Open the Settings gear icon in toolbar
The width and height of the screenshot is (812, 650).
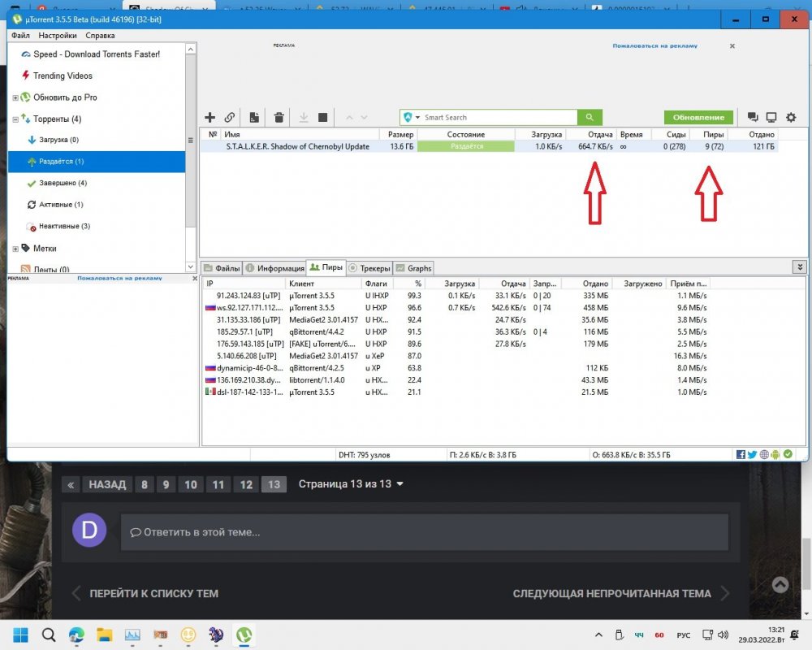tap(791, 118)
